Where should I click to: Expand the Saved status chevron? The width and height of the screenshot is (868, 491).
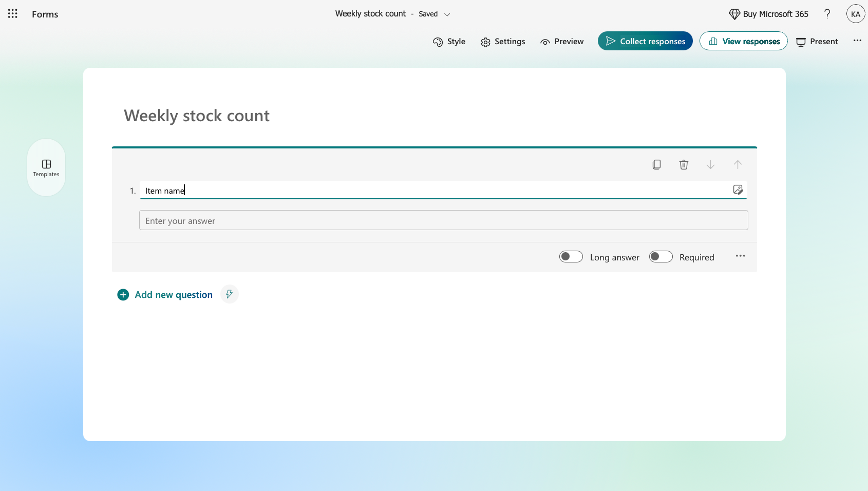(447, 14)
